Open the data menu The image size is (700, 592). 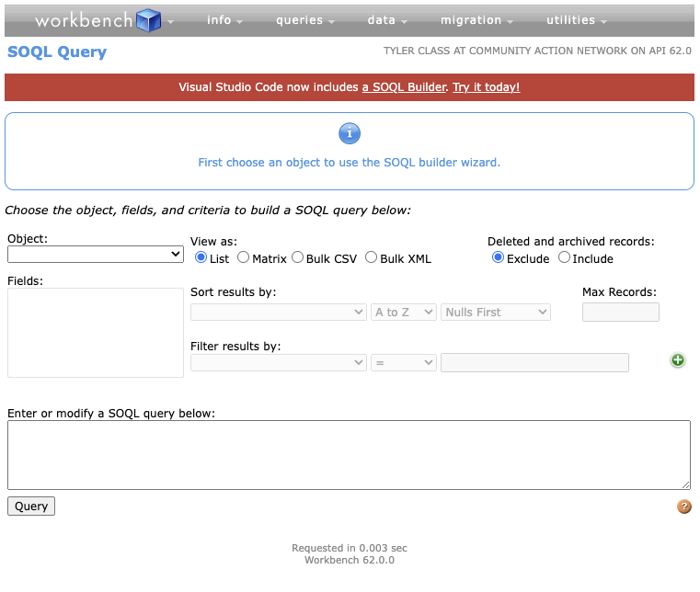(x=387, y=20)
